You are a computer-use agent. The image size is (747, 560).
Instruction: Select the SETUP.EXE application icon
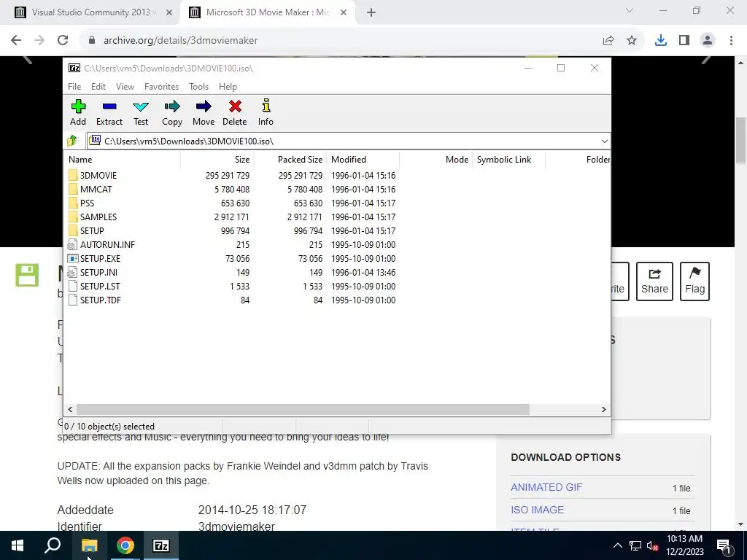pyautogui.click(x=72, y=259)
